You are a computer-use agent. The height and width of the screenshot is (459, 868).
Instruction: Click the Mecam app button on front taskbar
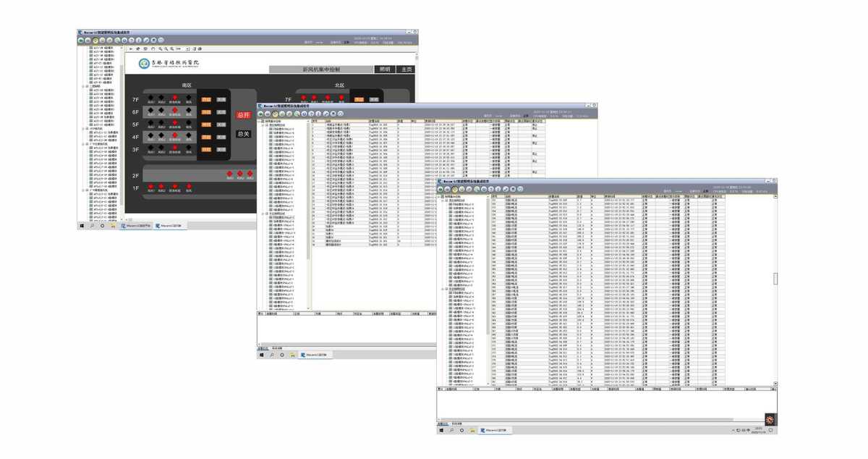[496, 430]
